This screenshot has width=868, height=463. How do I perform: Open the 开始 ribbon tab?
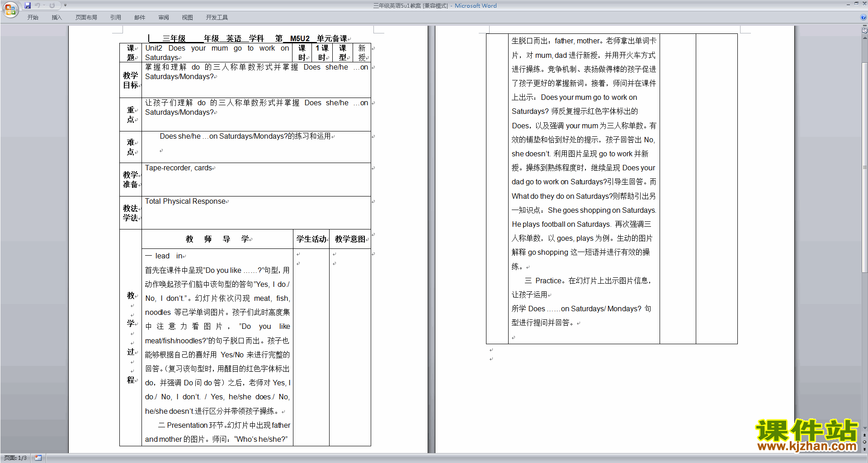[x=33, y=18]
